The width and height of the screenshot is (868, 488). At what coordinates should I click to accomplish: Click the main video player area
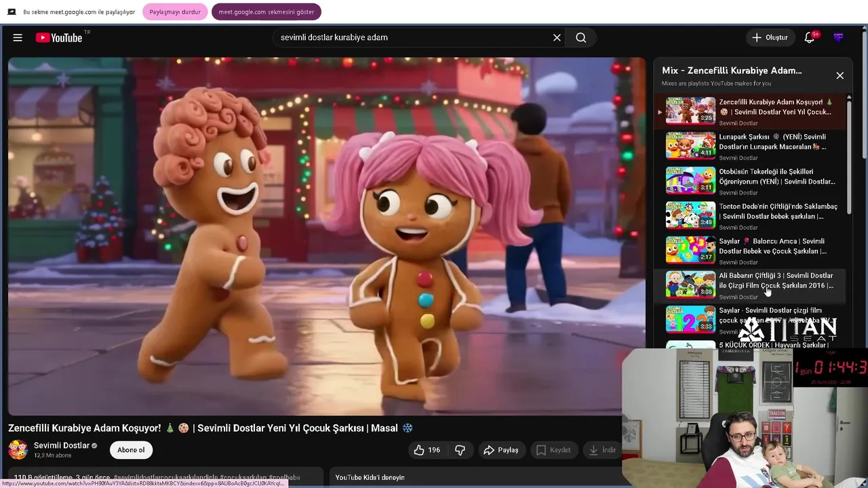(327, 236)
